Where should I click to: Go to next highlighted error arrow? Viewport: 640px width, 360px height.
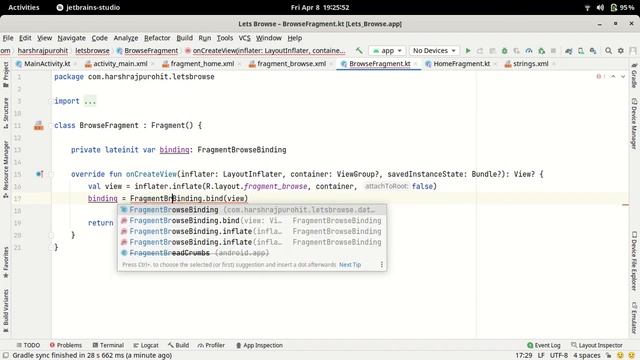click(623, 77)
